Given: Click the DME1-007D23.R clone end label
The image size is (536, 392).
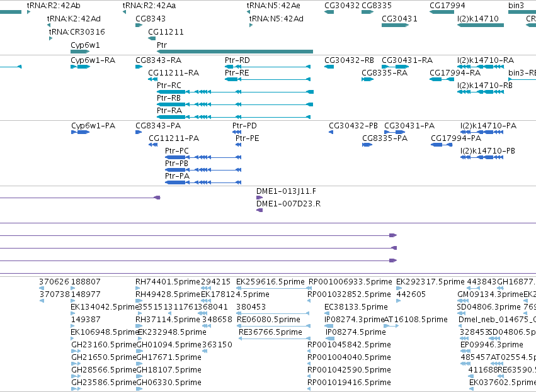Looking at the screenshot, I should coord(288,204).
